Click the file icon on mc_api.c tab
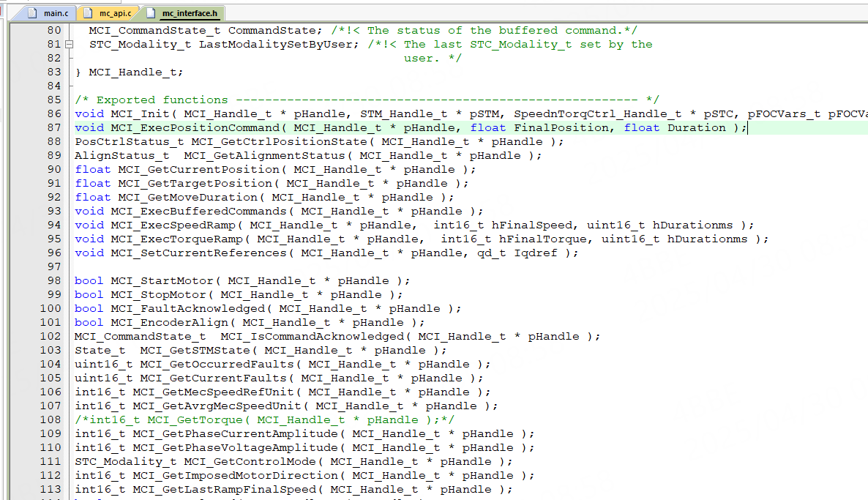This screenshot has width=868, height=500. 88,13
